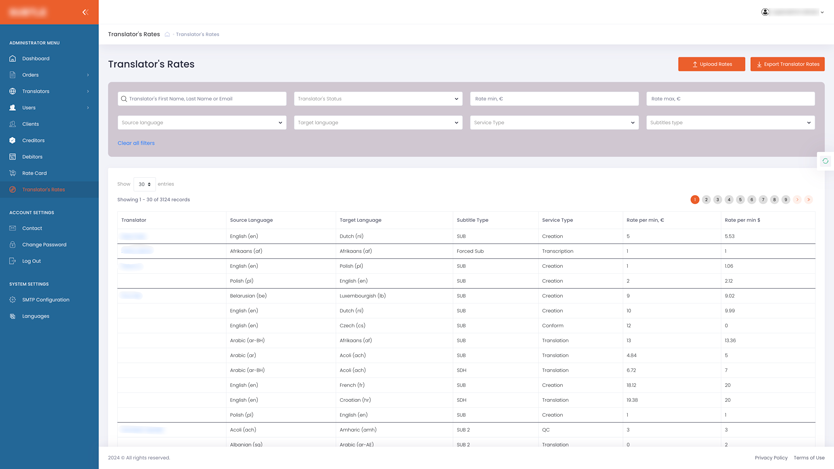Collapse the sidebar with the double-chevron icon
834x469 pixels.
(x=85, y=12)
